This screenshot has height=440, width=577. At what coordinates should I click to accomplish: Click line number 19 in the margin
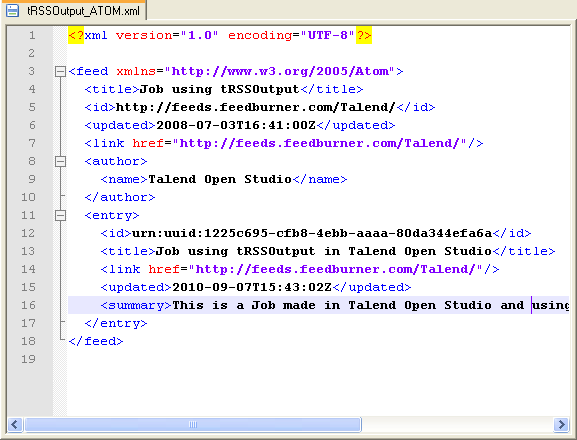click(28, 359)
